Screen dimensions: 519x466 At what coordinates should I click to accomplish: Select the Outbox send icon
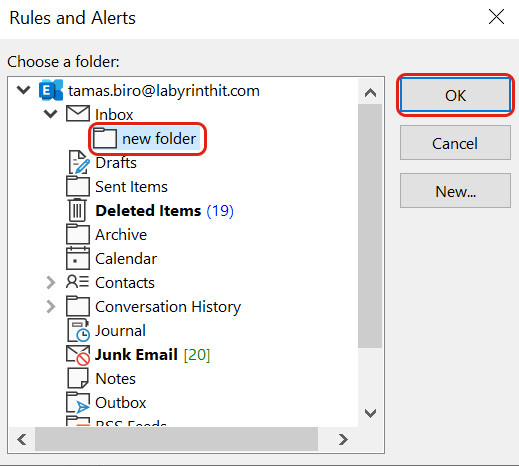coord(78,402)
